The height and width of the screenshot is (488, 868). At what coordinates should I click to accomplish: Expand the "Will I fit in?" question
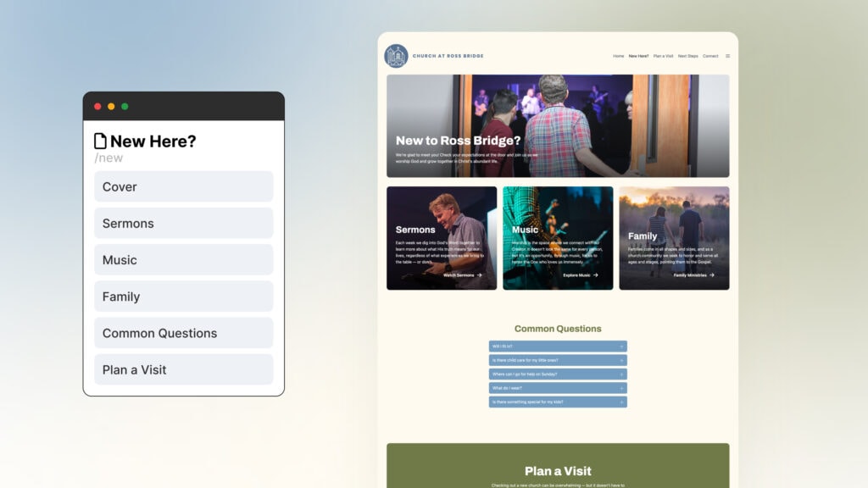point(557,347)
